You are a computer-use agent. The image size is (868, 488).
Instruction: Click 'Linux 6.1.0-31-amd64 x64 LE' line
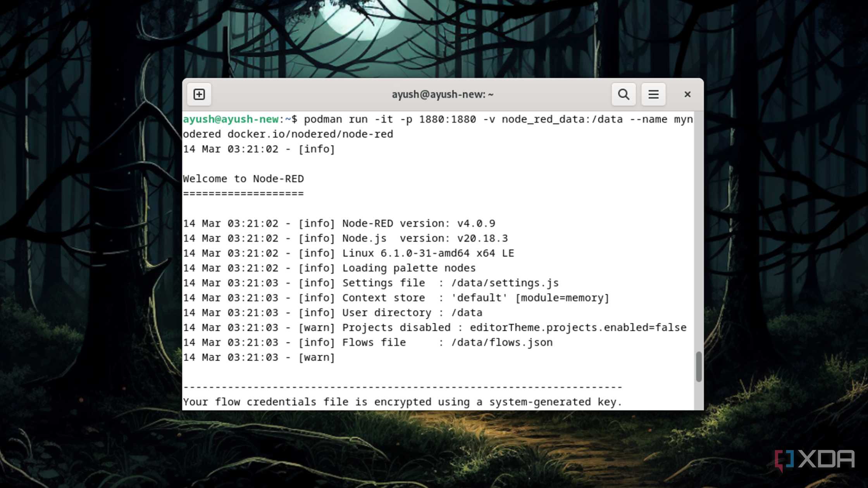point(428,253)
